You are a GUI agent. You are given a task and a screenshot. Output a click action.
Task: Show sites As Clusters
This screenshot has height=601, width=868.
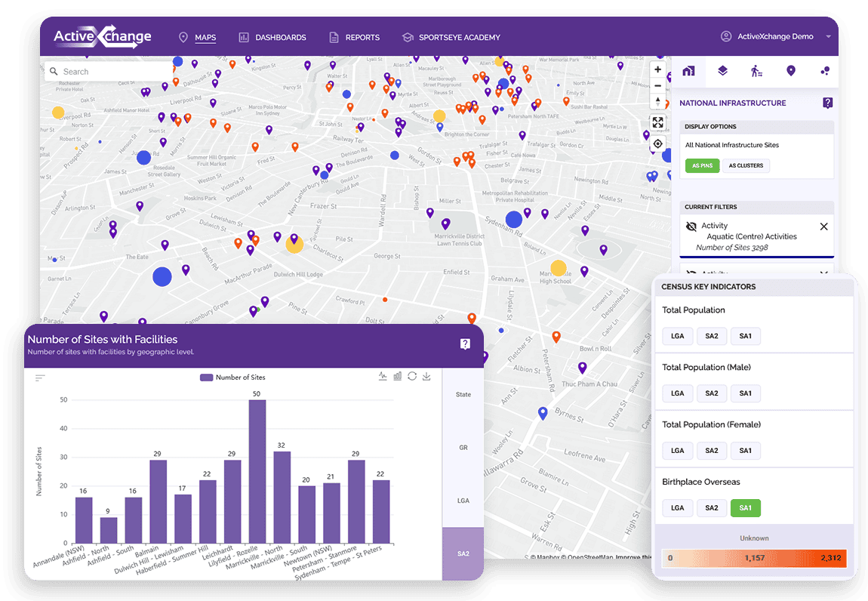pyautogui.click(x=746, y=165)
